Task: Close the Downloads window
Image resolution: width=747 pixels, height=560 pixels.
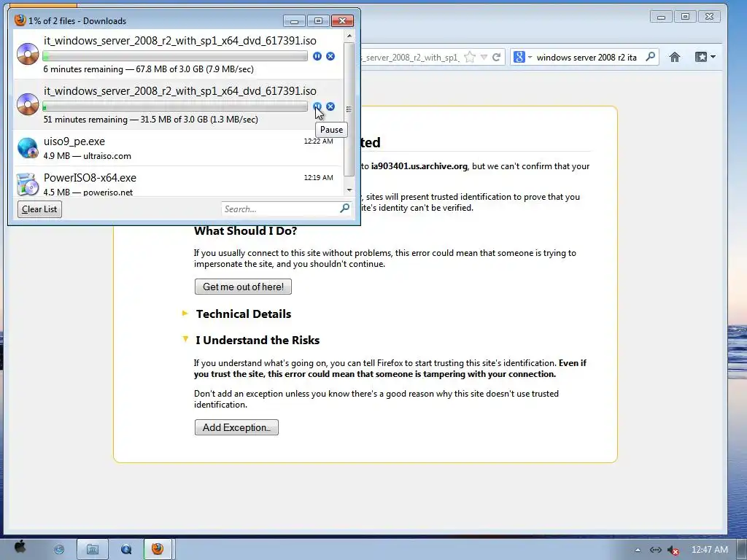Action: 342,21
